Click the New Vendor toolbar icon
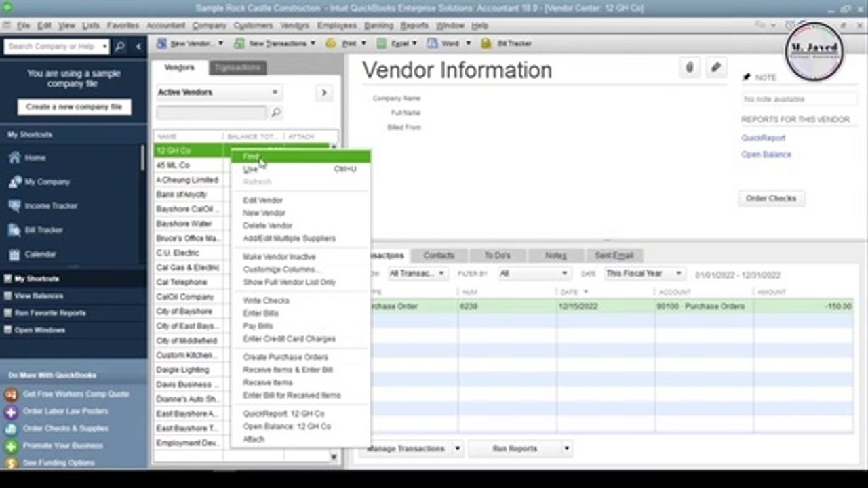Image resolution: width=868 pixels, height=488 pixels. [x=161, y=43]
